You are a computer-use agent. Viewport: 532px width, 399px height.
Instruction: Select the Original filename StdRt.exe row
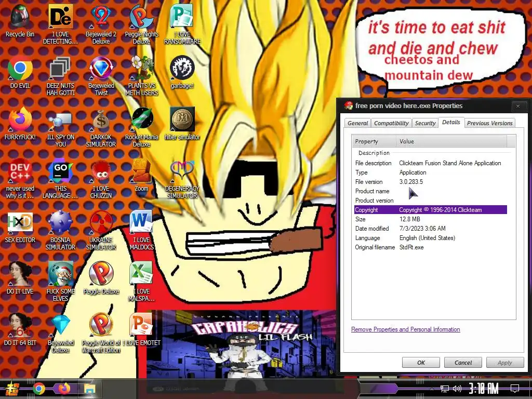point(431,247)
